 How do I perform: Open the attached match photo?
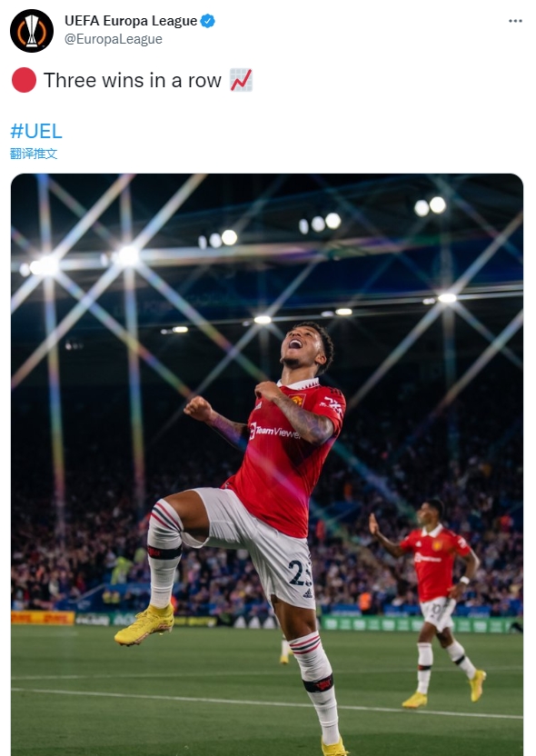(267, 464)
